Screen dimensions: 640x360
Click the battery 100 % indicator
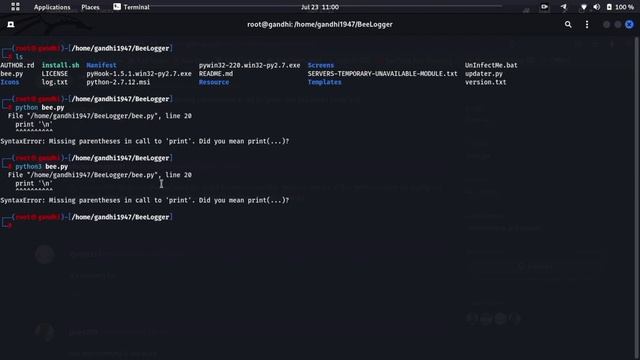click(620, 7)
